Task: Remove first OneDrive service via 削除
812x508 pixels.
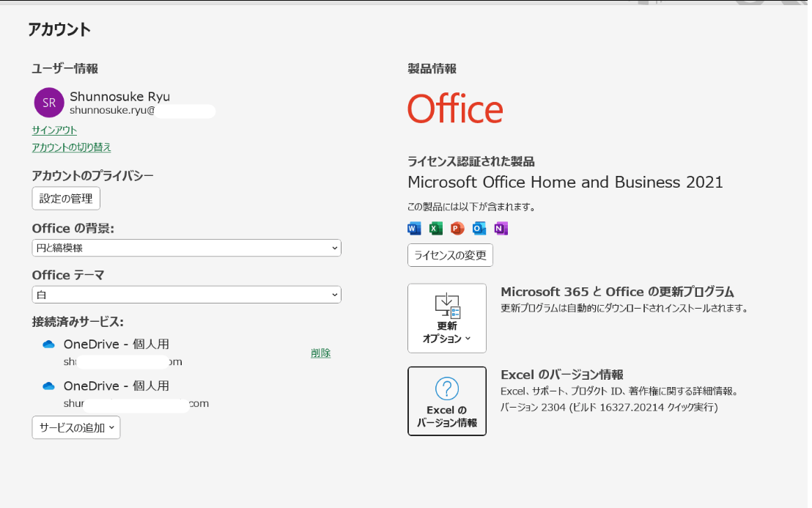Action: tap(320, 353)
